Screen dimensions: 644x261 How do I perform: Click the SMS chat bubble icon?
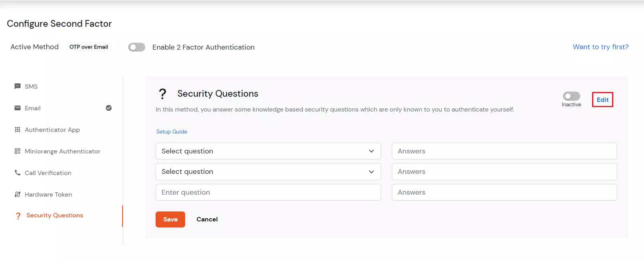point(18,86)
